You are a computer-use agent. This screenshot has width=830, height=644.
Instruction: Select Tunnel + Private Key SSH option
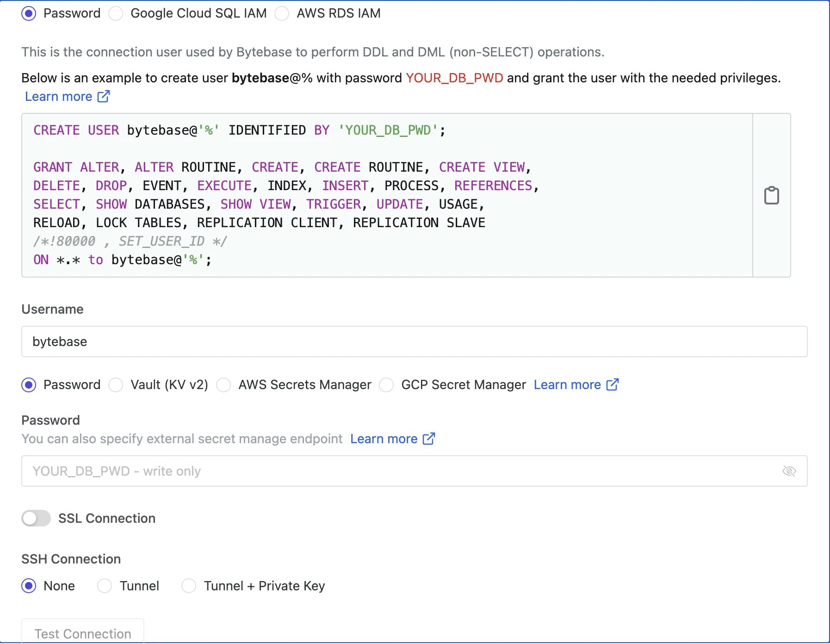(189, 586)
